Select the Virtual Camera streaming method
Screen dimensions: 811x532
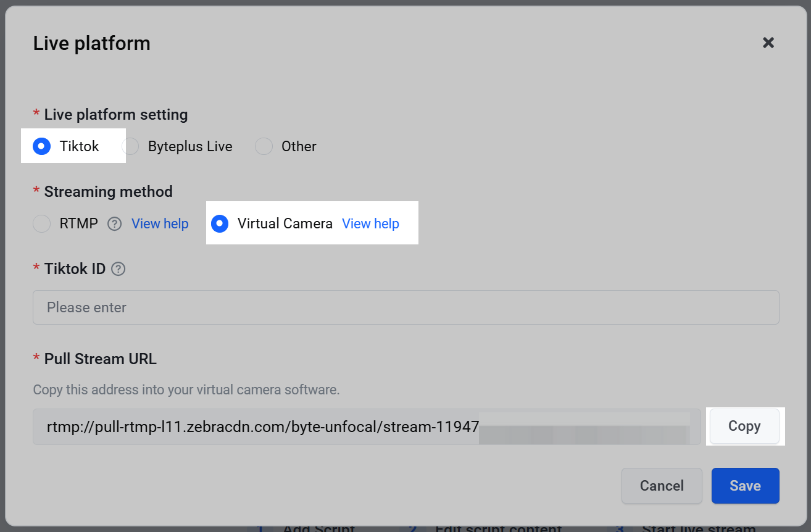click(220, 223)
